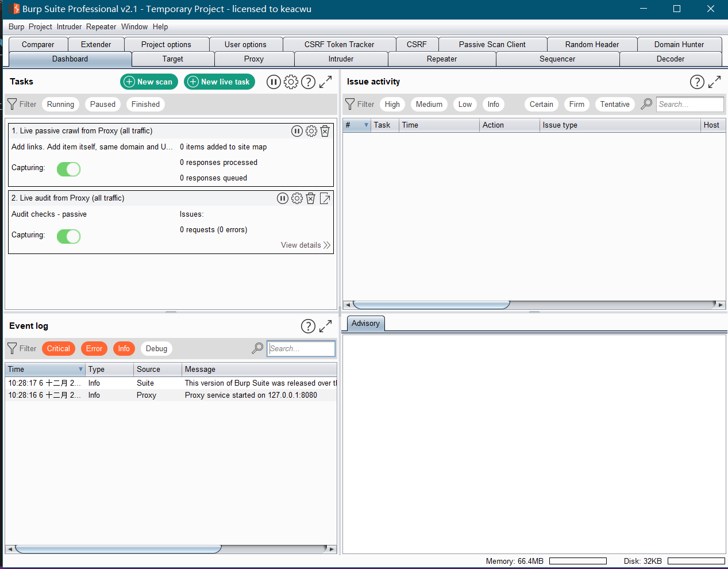Image resolution: width=728 pixels, height=569 pixels.
Task: Click the Issue activity filter funnel icon
Action: tap(350, 104)
